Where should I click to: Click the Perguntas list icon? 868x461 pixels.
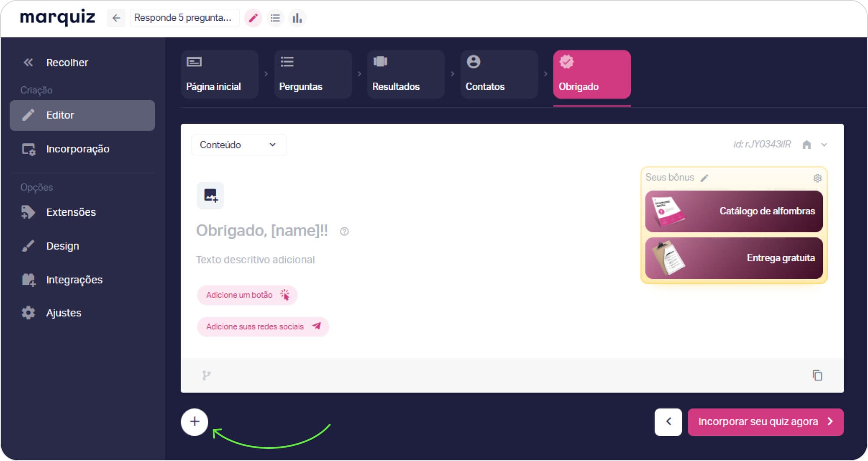(287, 62)
